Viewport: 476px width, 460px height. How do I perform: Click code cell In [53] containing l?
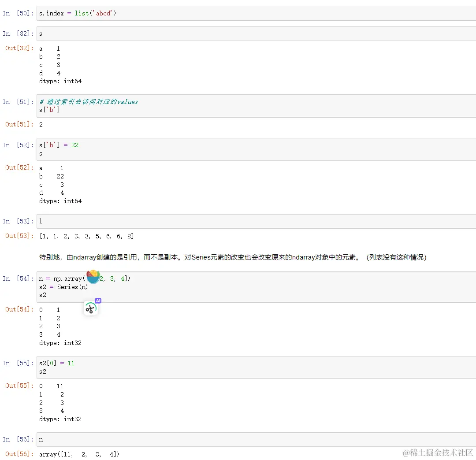256,221
